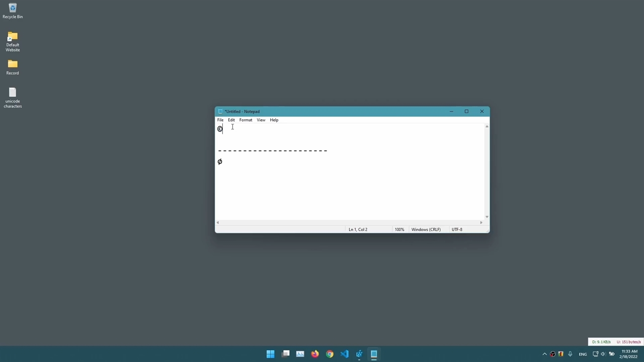Launch Google Chrome from the taskbar
Screen dimensions: 644x362
pyautogui.click(x=330, y=354)
